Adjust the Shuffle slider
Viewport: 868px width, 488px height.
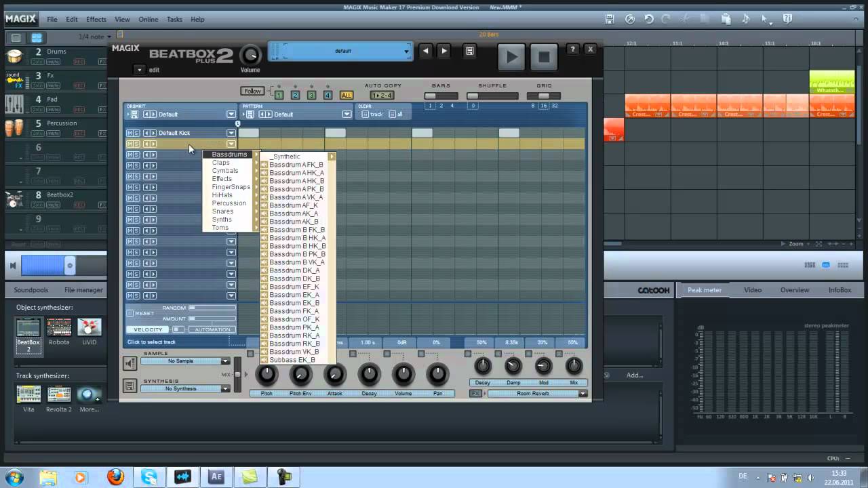coord(492,96)
